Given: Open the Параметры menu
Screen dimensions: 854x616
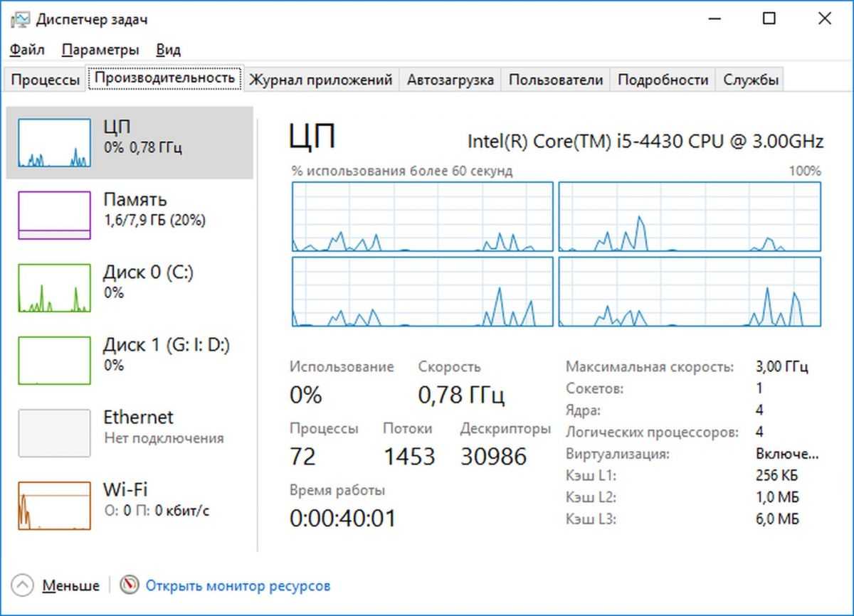Looking at the screenshot, I should pos(100,50).
